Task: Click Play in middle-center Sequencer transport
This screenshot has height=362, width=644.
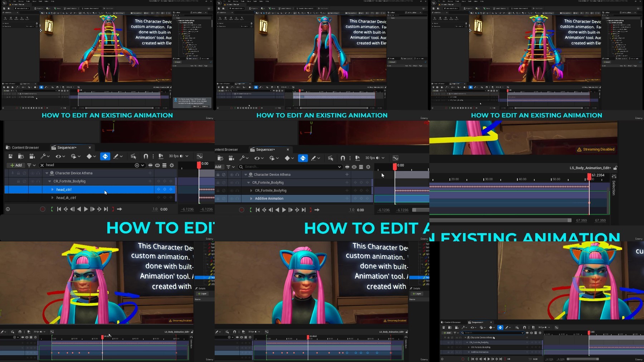Action: (284, 210)
